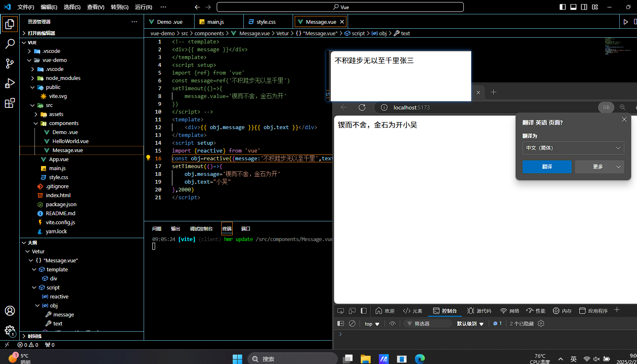Open the Search view in activity bar
The image size is (637, 364).
10,44
